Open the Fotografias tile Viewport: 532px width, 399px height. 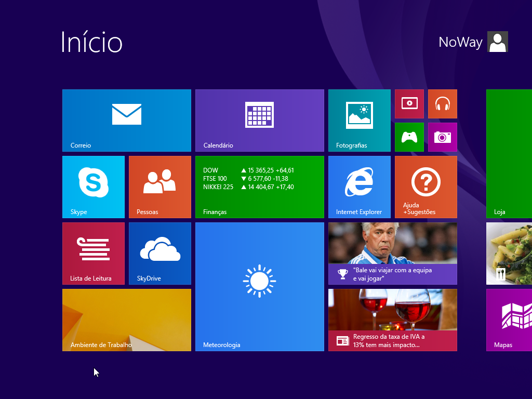point(360,121)
